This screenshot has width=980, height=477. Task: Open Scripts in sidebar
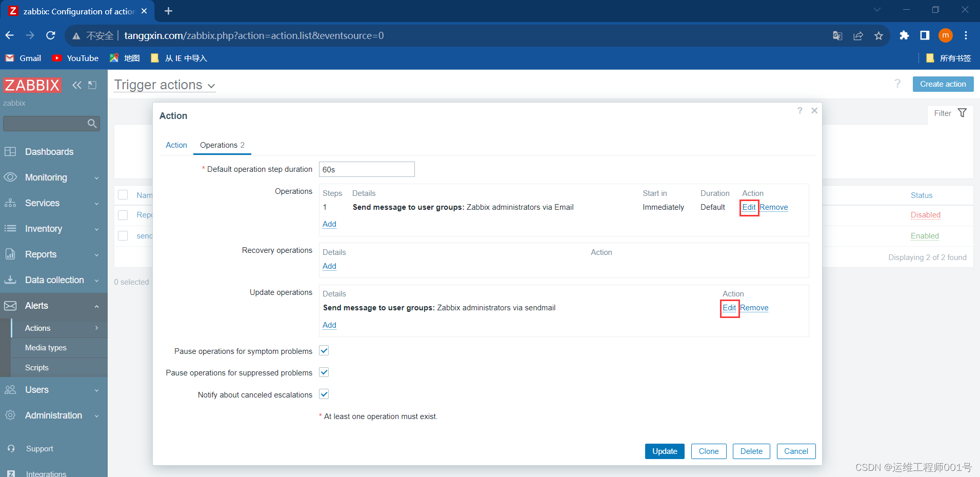coord(59,368)
